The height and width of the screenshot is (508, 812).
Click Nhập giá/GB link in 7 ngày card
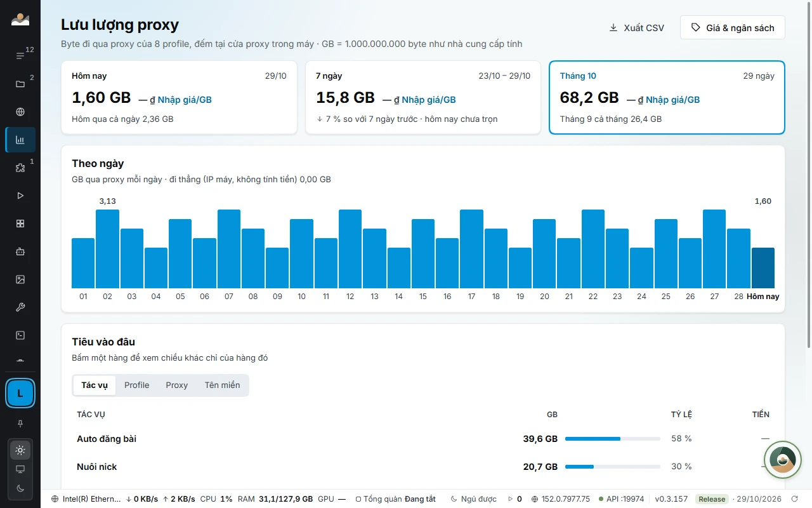coord(429,100)
